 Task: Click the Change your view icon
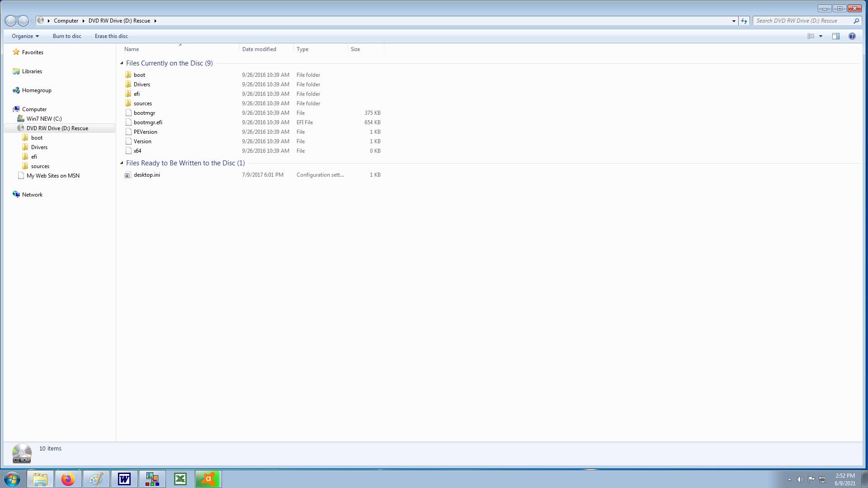[x=811, y=36]
